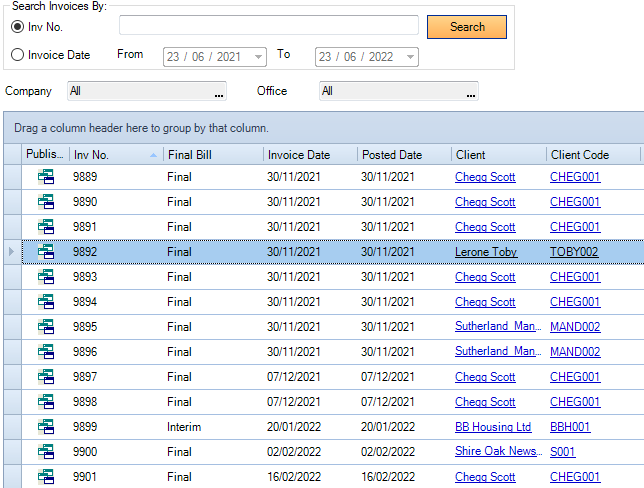Open the Office selector ellipsis
The height and width of the screenshot is (488, 644).
(x=471, y=95)
